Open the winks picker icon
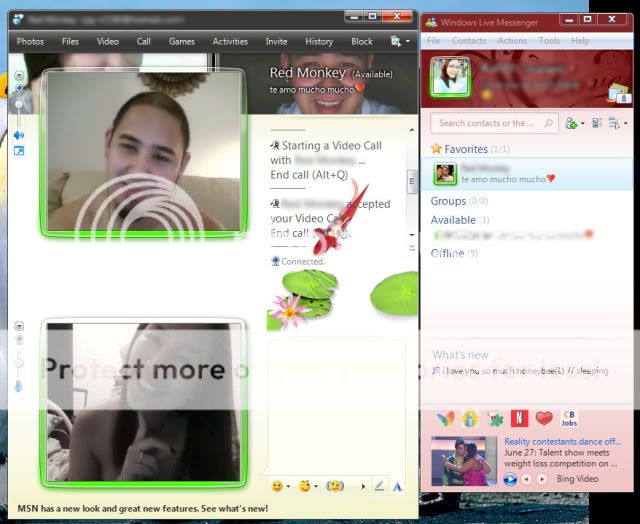Viewport: 640px width, 524px height. tap(304, 486)
